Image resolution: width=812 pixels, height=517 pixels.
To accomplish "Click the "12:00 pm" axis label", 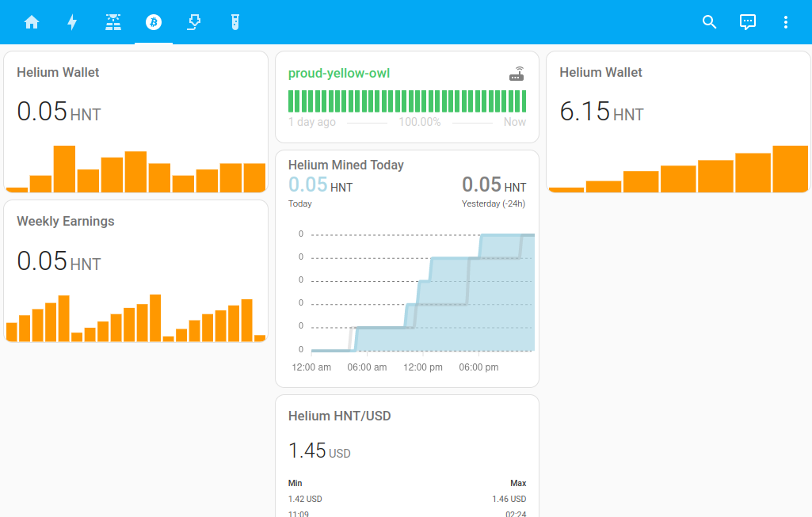I will click(x=423, y=367).
